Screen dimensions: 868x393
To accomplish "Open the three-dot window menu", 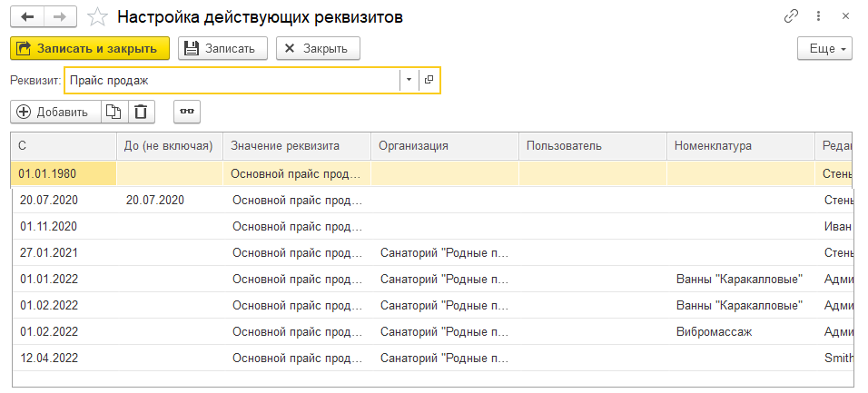I will click(x=820, y=16).
